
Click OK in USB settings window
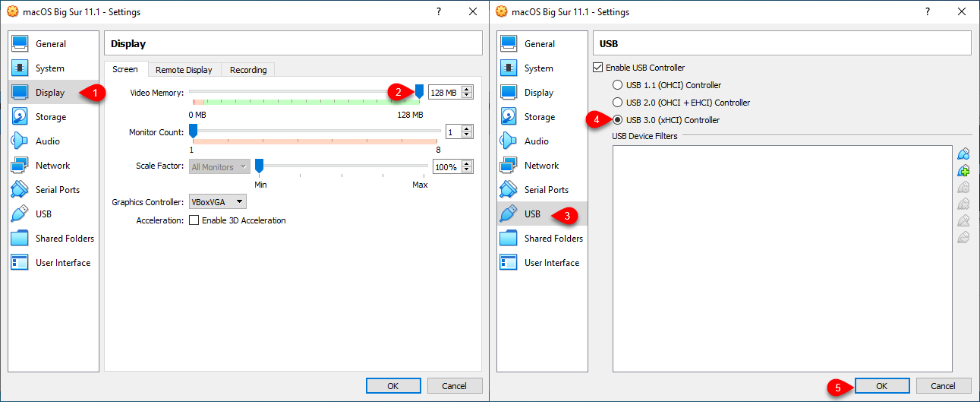tap(881, 386)
